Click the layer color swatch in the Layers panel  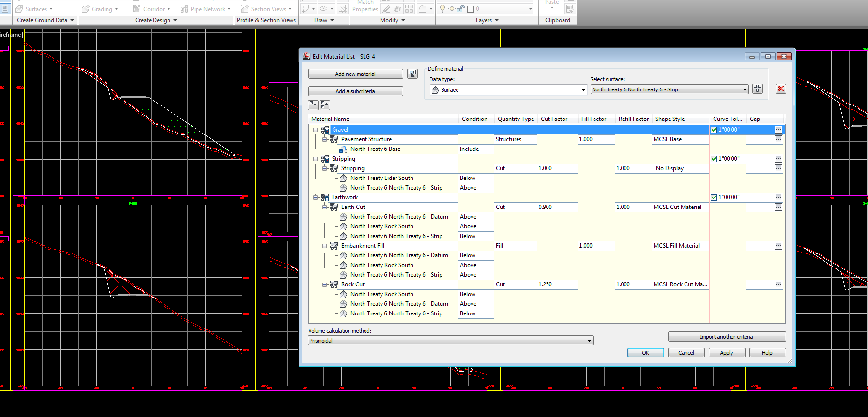click(x=471, y=9)
